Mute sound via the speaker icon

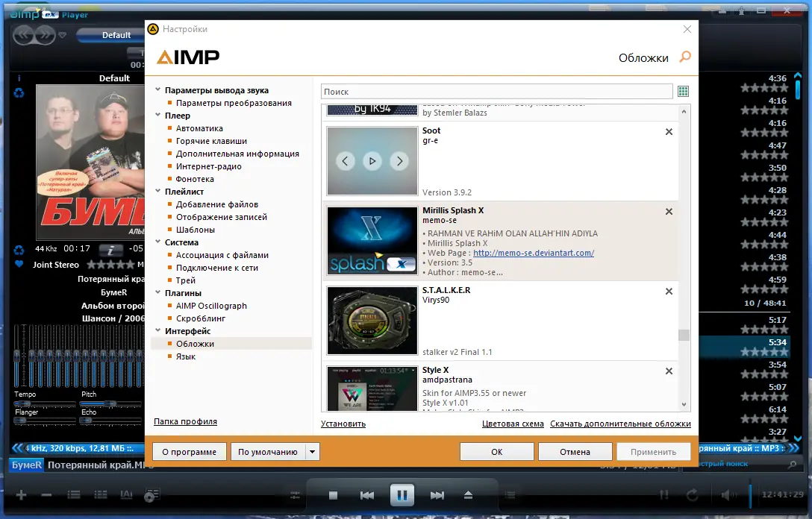728,495
